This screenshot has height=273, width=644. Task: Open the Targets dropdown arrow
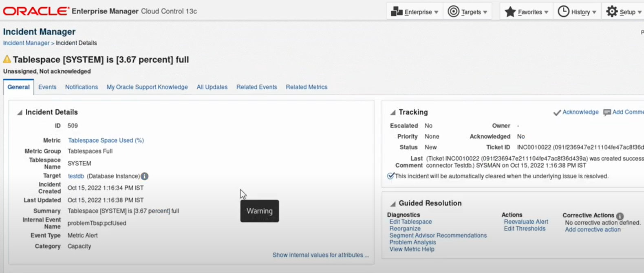coord(485,12)
